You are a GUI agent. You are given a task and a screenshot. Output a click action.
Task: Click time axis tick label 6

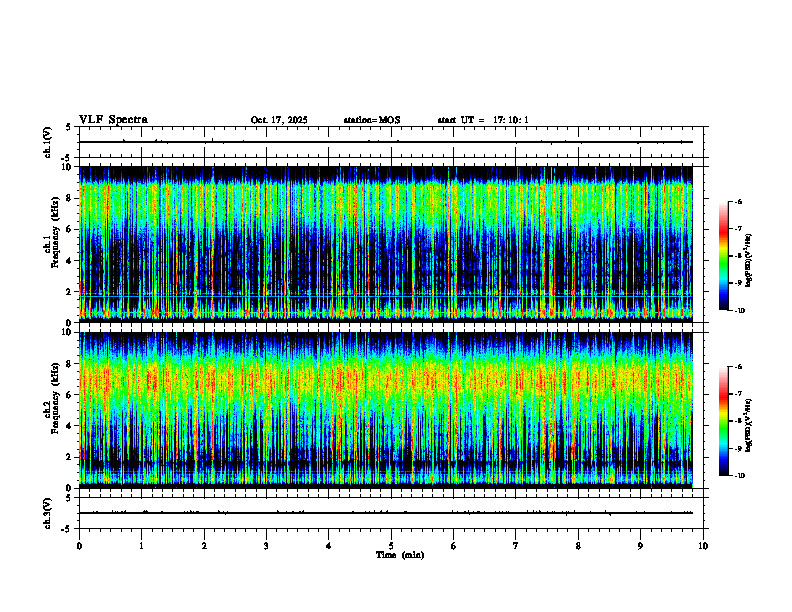[x=454, y=546]
